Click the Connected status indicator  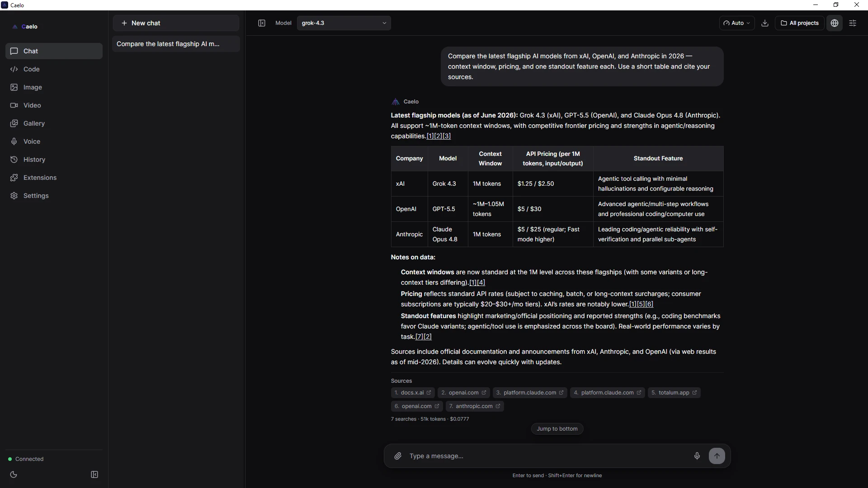coord(26,459)
